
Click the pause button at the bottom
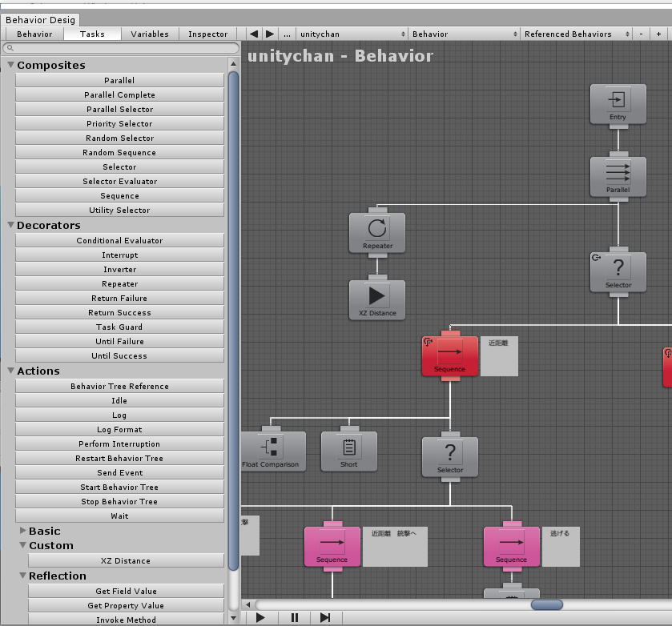[x=295, y=617]
